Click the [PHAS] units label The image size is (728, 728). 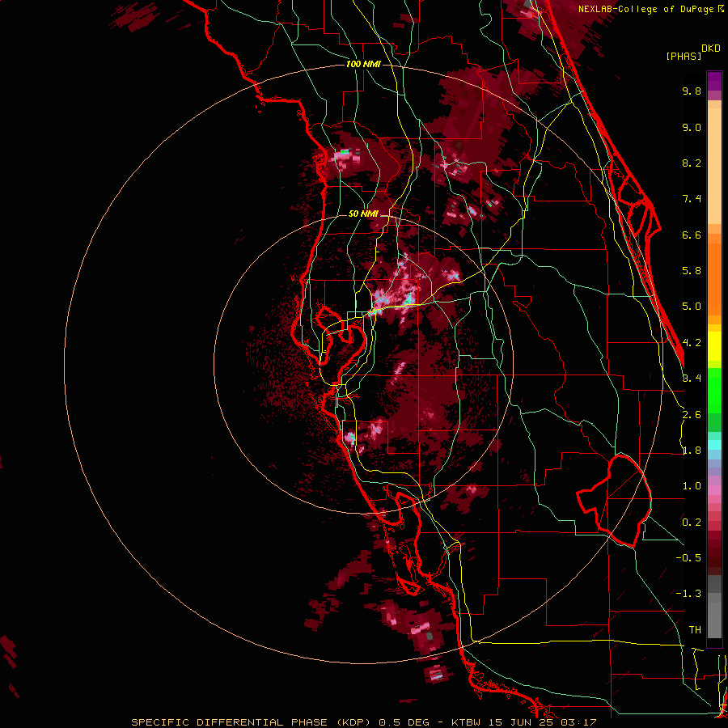pos(684,56)
